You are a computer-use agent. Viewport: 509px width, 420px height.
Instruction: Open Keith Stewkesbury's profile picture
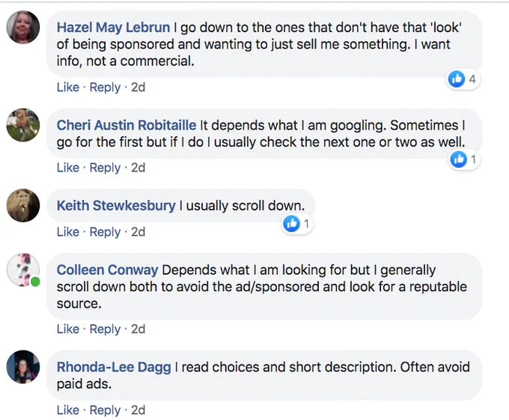click(22, 205)
